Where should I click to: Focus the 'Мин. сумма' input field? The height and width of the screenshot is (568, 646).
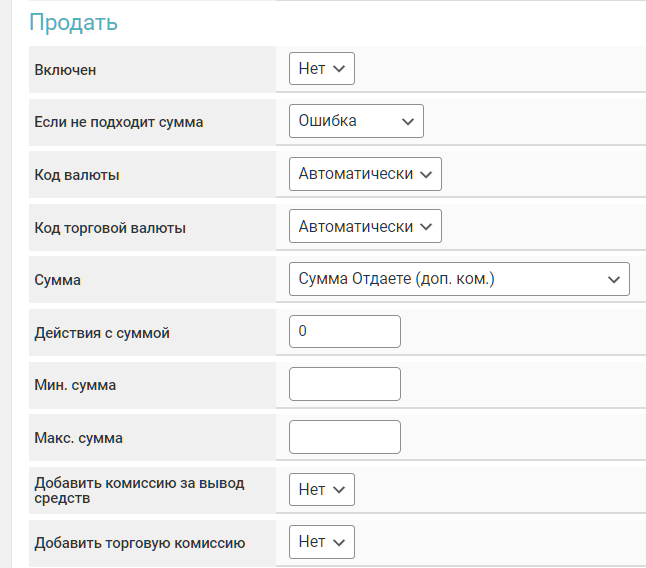344,384
